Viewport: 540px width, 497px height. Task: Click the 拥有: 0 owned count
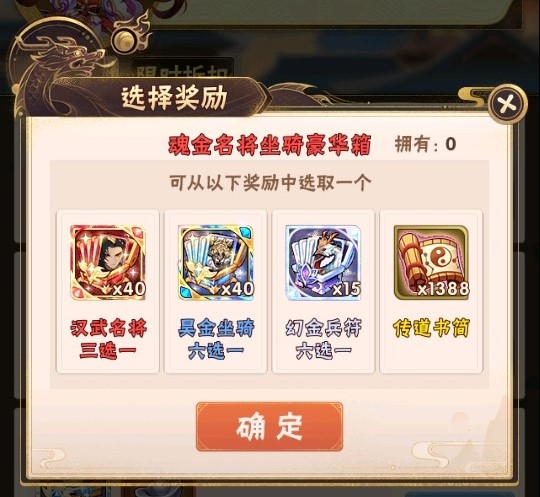[426, 144]
